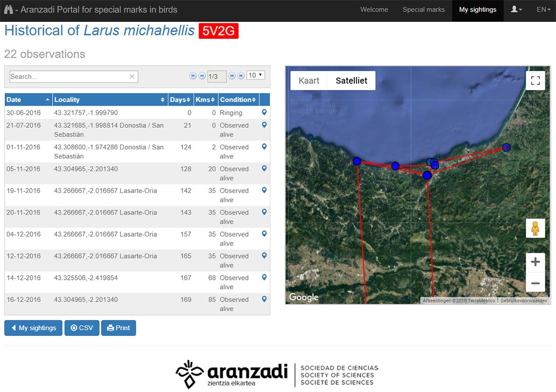Go to the previous page of results
556x392 pixels.
202,76
